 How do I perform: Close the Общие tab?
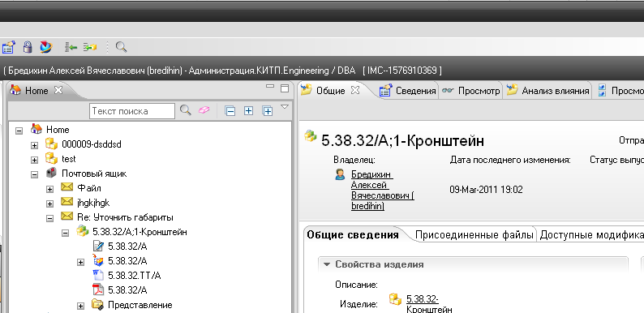click(x=355, y=90)
